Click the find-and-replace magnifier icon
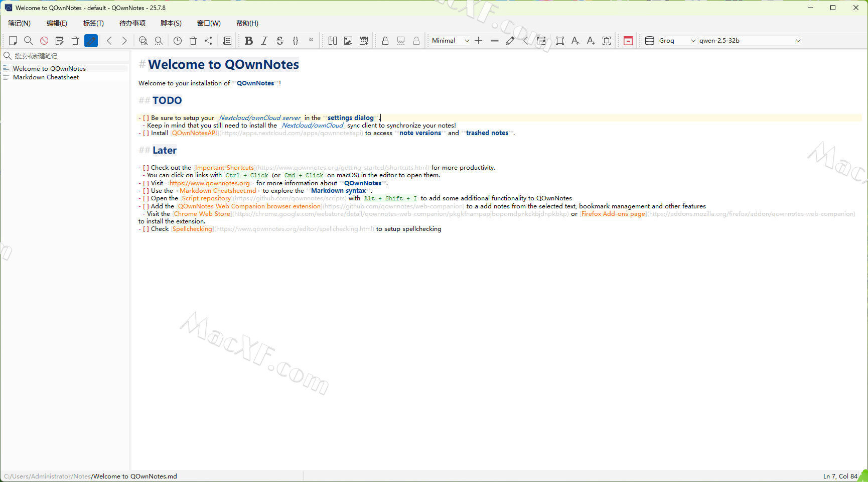Viewport: 868px width, 482px height. tap(143, 41)
